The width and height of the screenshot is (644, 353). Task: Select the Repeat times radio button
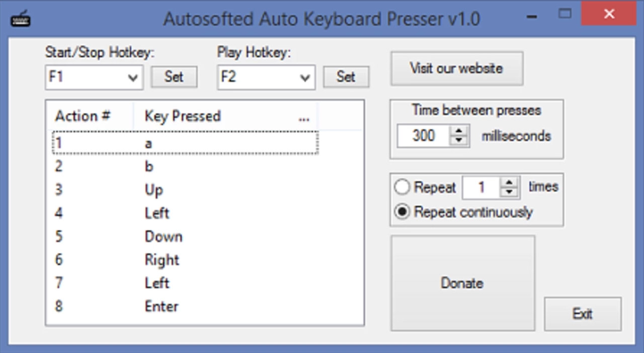tap(402, 188)
